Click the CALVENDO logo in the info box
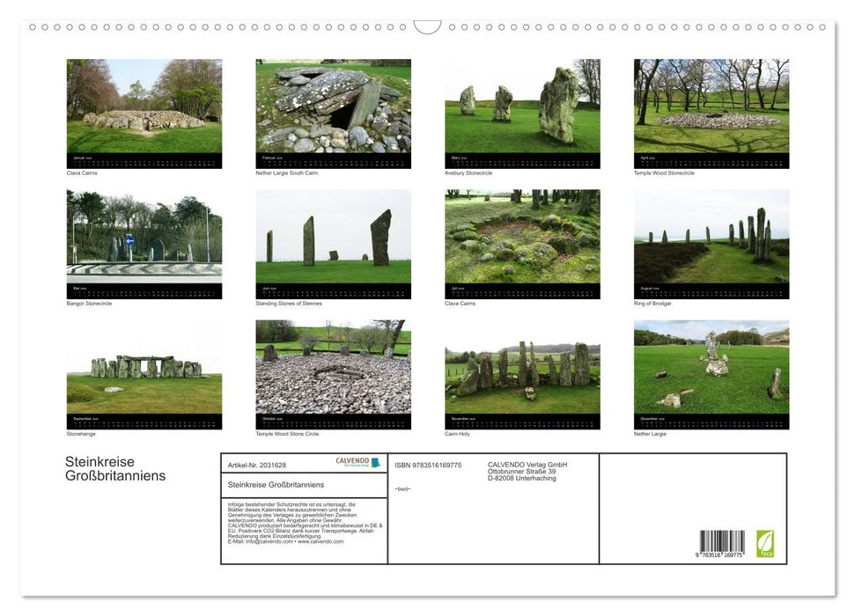855x616 pixels. tap(357, 462)
